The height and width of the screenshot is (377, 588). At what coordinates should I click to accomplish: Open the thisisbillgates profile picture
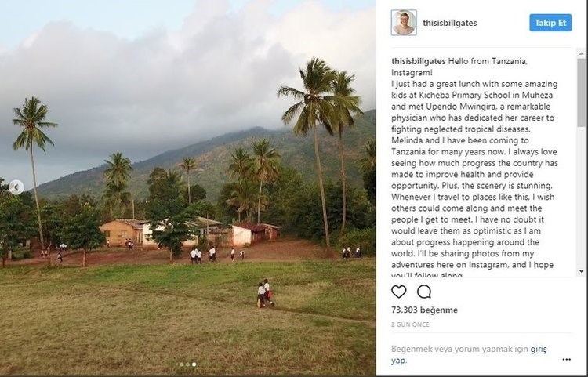(x=404, y=23)
